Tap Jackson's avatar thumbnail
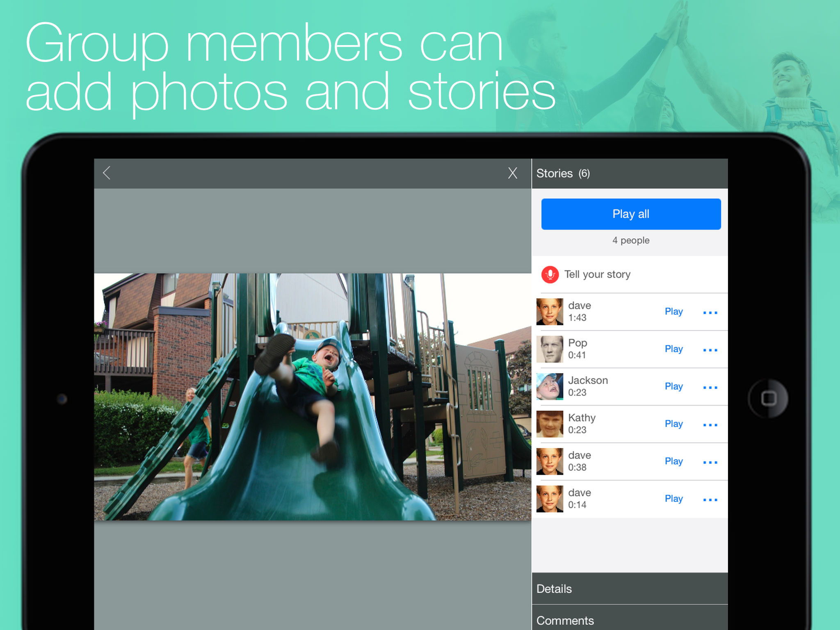 coord(550,386)
